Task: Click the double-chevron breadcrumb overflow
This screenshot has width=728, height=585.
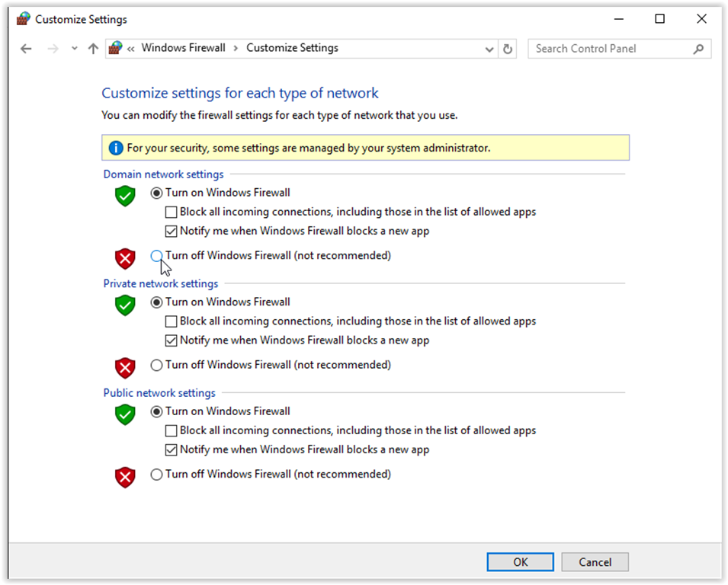Action: click(x=131, y=48)
